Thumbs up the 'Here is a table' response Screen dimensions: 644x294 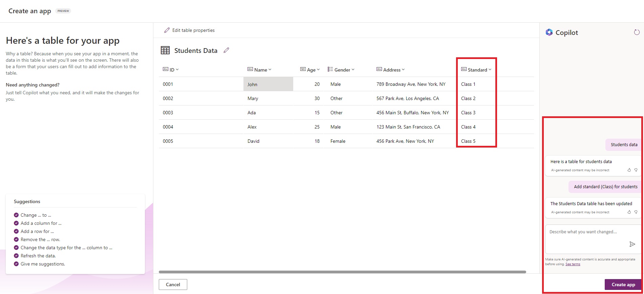(629, 170)
